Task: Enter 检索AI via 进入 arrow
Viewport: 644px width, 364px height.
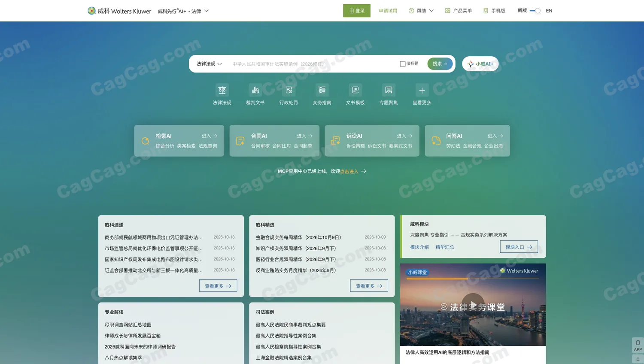Action: click(210, 136)
